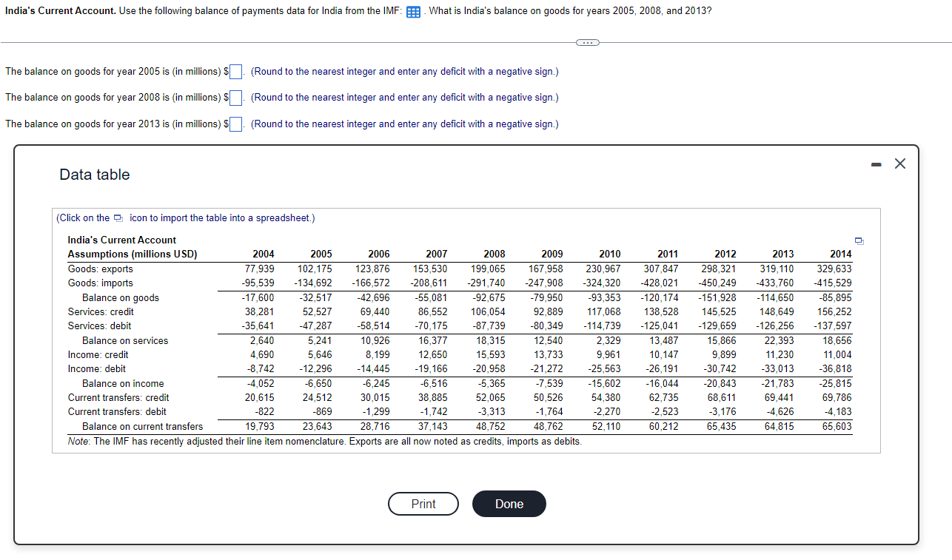
Task: Click the 'Current transfers: credit' row label
Action: coord(118,398)
